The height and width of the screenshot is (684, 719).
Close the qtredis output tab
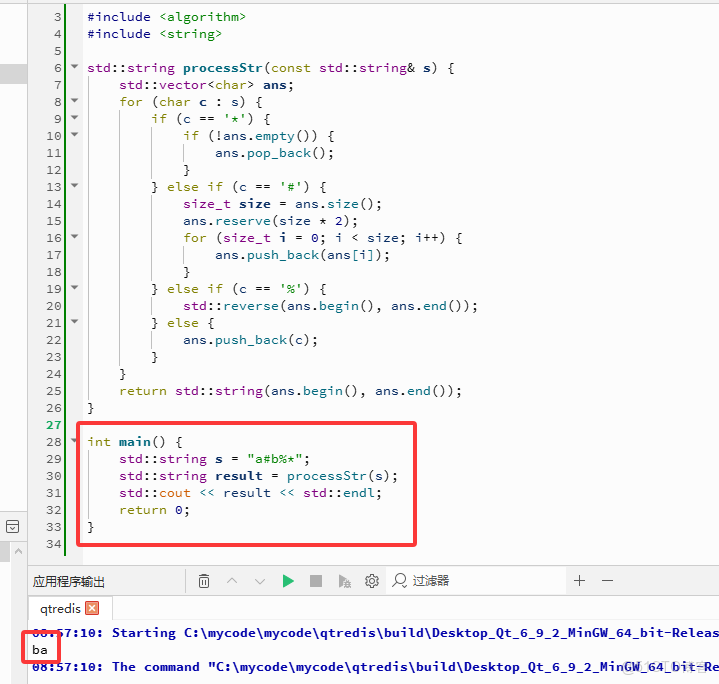(x=92, y=608)
